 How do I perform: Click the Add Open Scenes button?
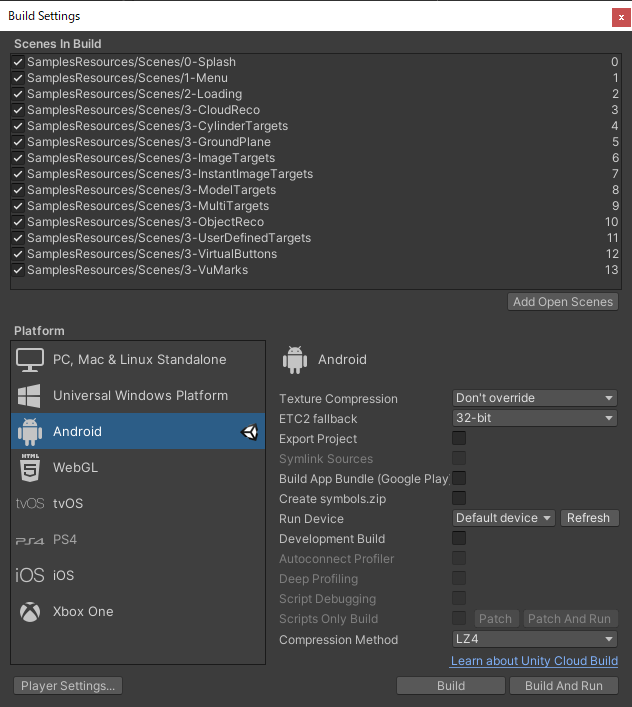563,302
